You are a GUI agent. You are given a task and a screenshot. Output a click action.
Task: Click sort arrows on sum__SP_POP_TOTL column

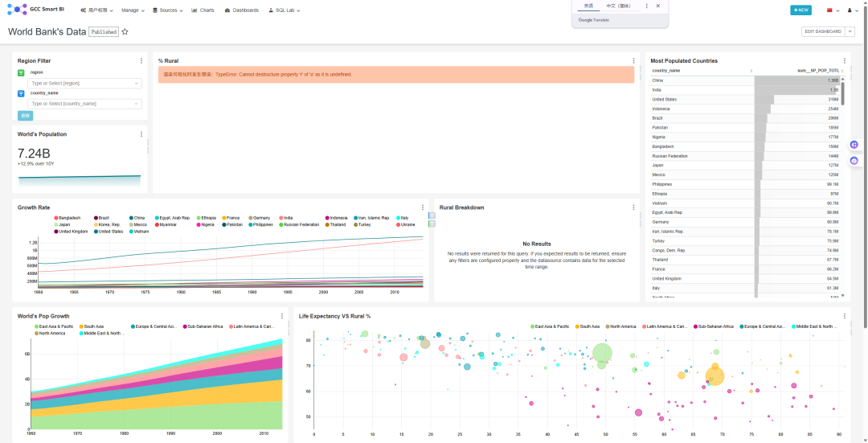(x=842, y=70)
